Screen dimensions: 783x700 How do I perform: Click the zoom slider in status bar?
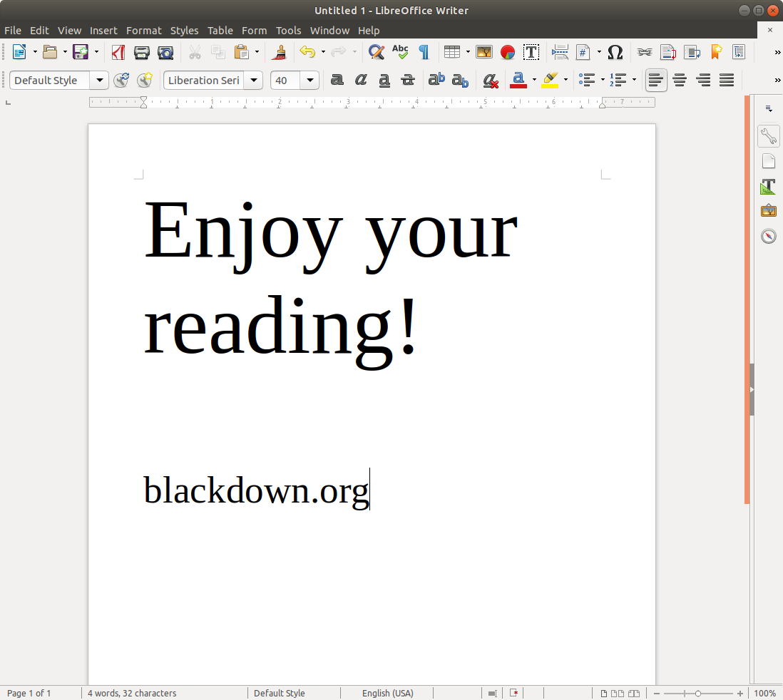[x=697, y=693]
